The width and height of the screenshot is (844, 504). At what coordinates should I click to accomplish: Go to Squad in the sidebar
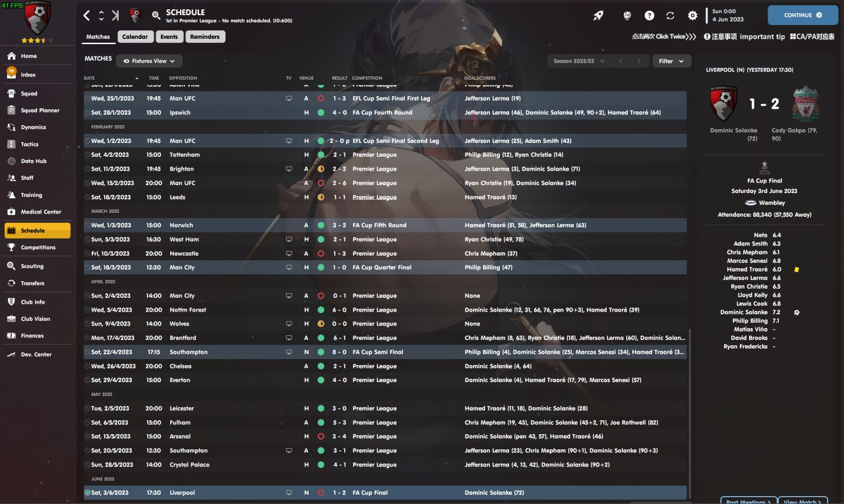(38, 94)
